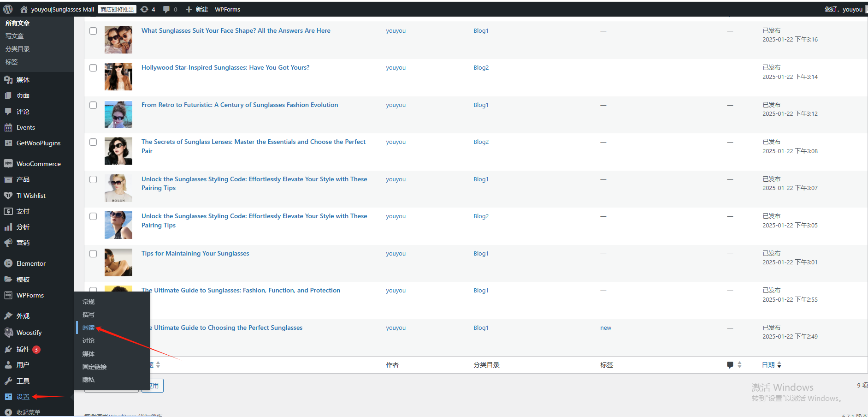The height and width of the screenshot is (417, 868).
Task: Open the Events calendar menu
Action: [x=25, y=127]
